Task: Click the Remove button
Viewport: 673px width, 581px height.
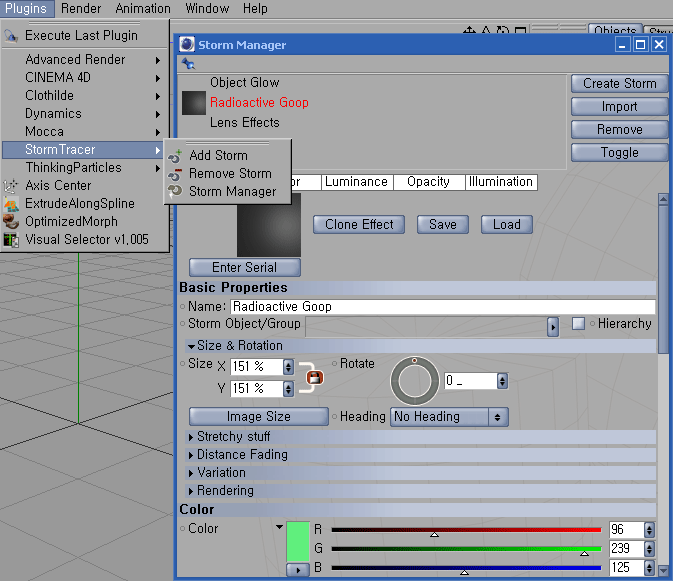Action: point(619,130)
